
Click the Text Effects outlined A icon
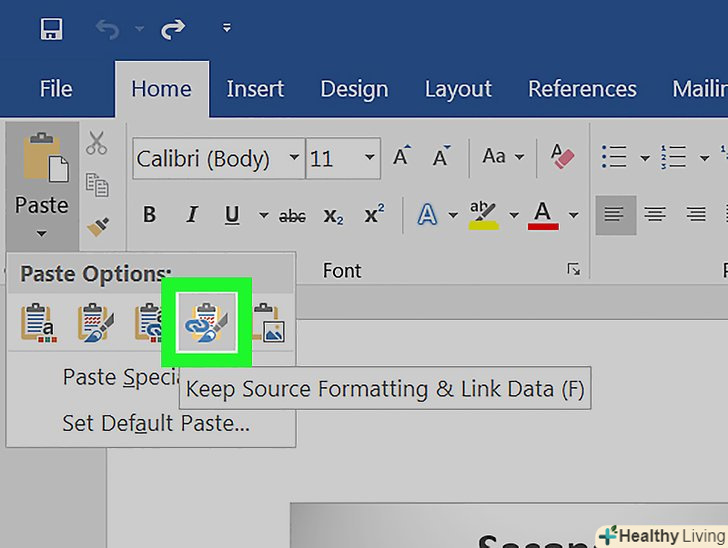click(428, 214)
